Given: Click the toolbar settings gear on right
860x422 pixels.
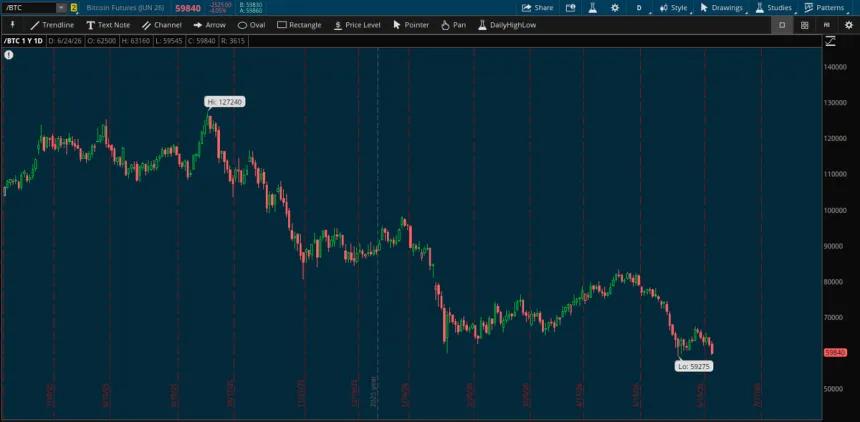Looking at the screenshot, I should pyautogui.click(x=849, y=25).
